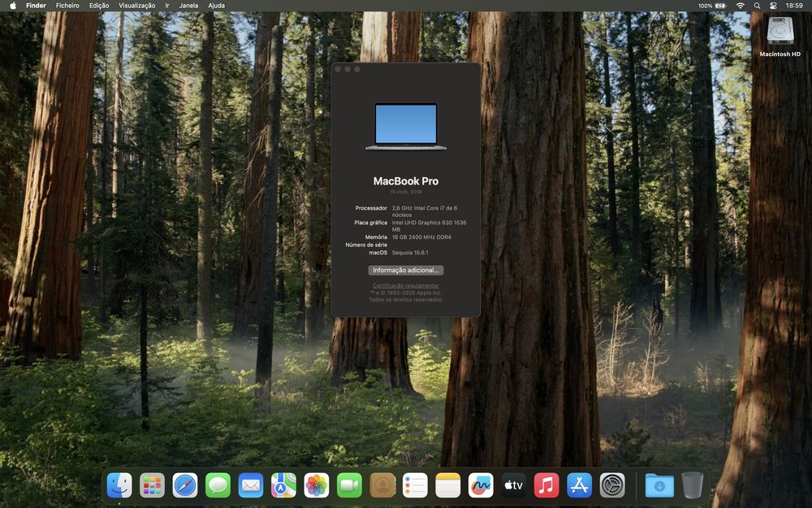The width and height of the screenshot is (812, 508).
Task: Open the Messages app in the Dock
Action: 218,486
